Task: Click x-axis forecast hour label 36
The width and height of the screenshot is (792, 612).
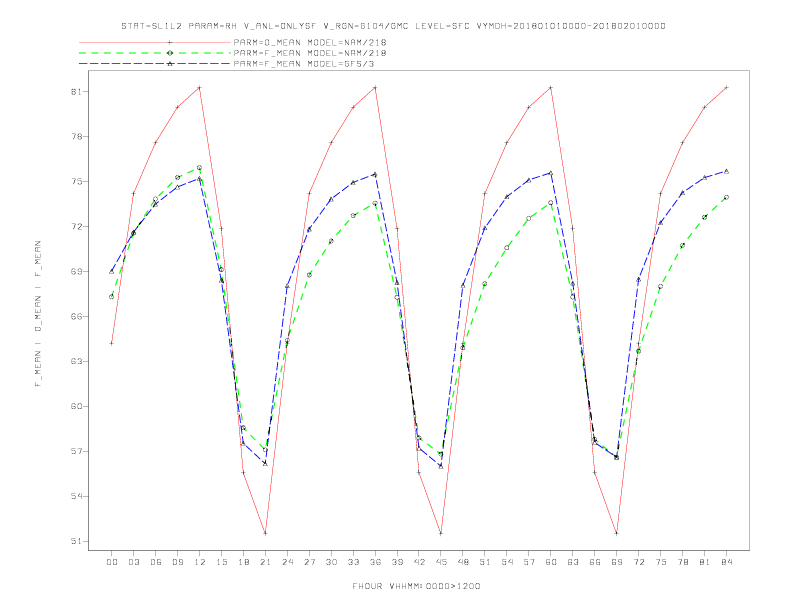Action: (x=375, y=562)
